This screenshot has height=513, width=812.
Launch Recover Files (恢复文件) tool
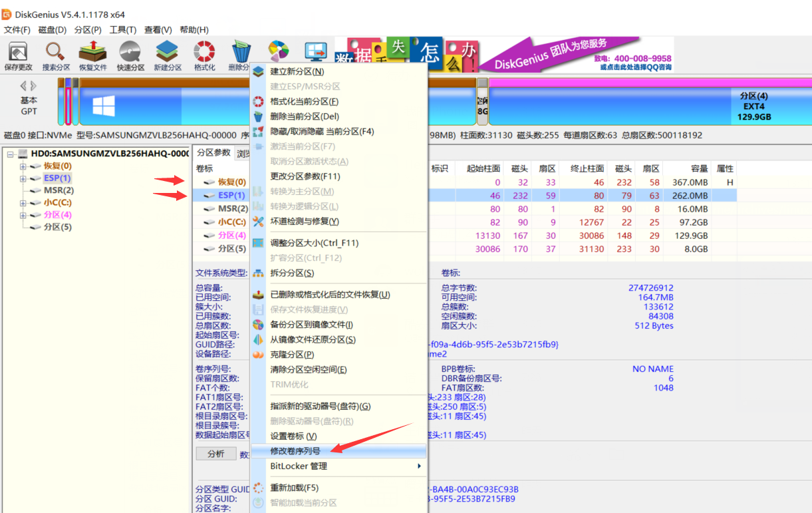click(92, 56)
